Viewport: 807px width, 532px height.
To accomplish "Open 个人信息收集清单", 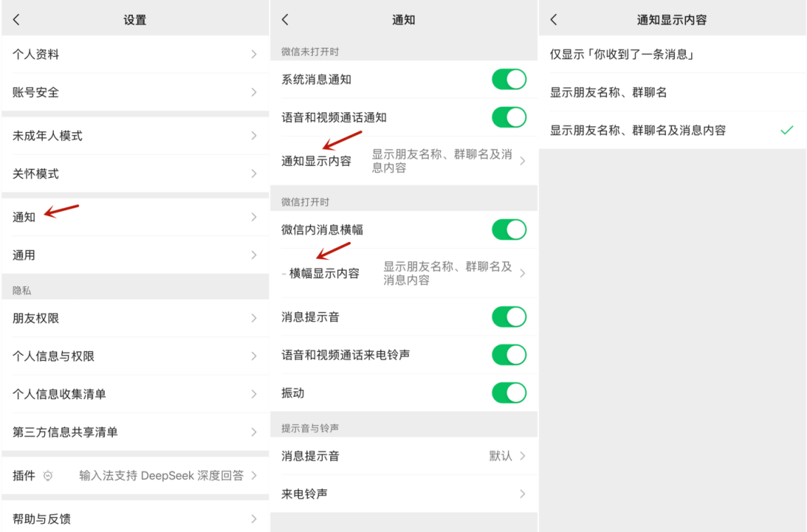I will pyautogui.click(x=134, y=394).
